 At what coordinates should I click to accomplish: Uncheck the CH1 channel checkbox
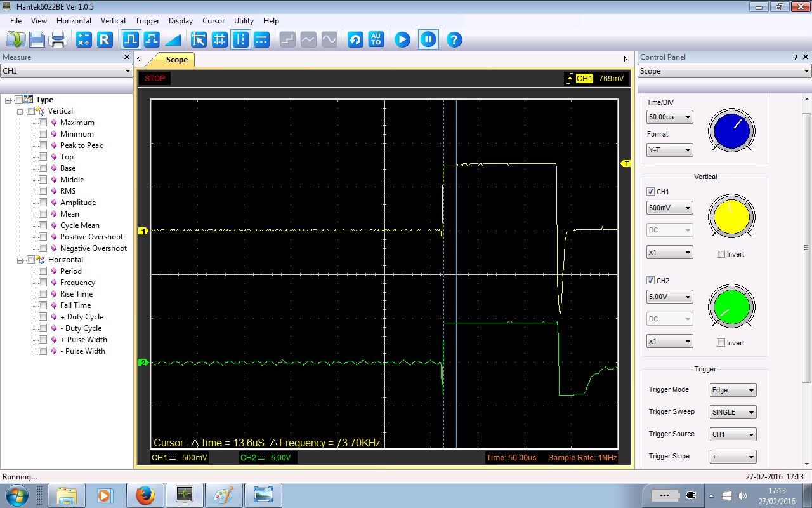pyautogui.click(x=650, y=192)
